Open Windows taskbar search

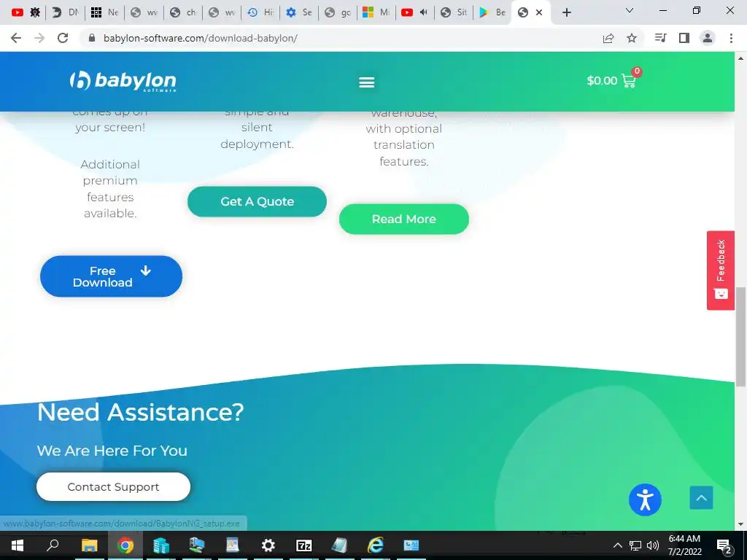tap(53, 545)
